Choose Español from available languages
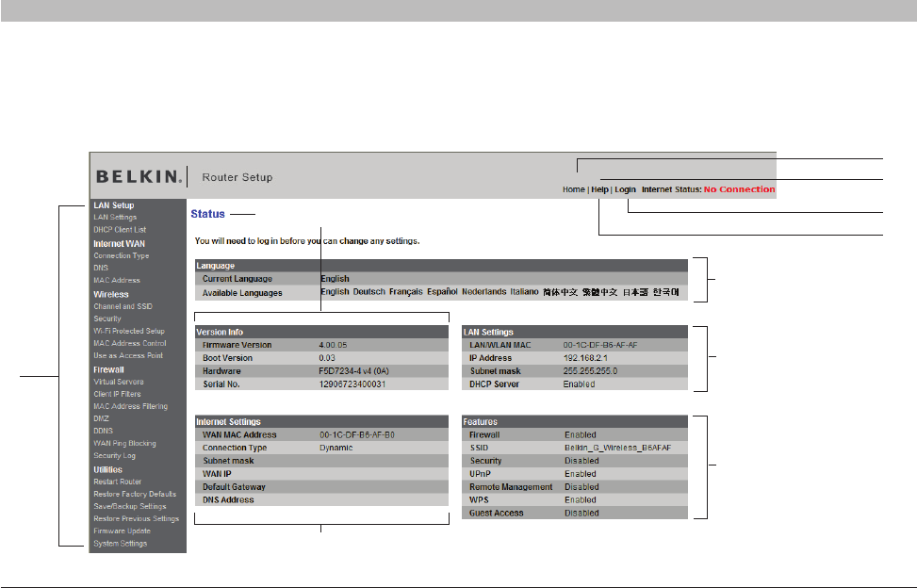 click(442, 292)
